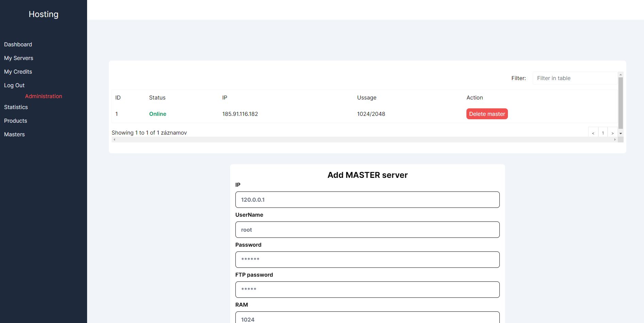Image resolution: width=644 pixels, height=323 pixels.
Task: Select page 1 in pagination
Action: 603,133
